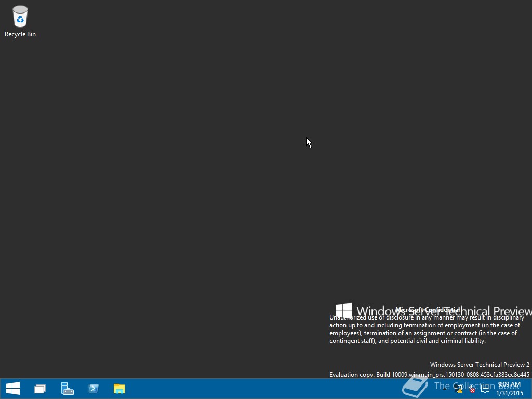Show hidden tray icons arrow
The height and width of the screenshot is (399, 532).
[x=445, y=389]
